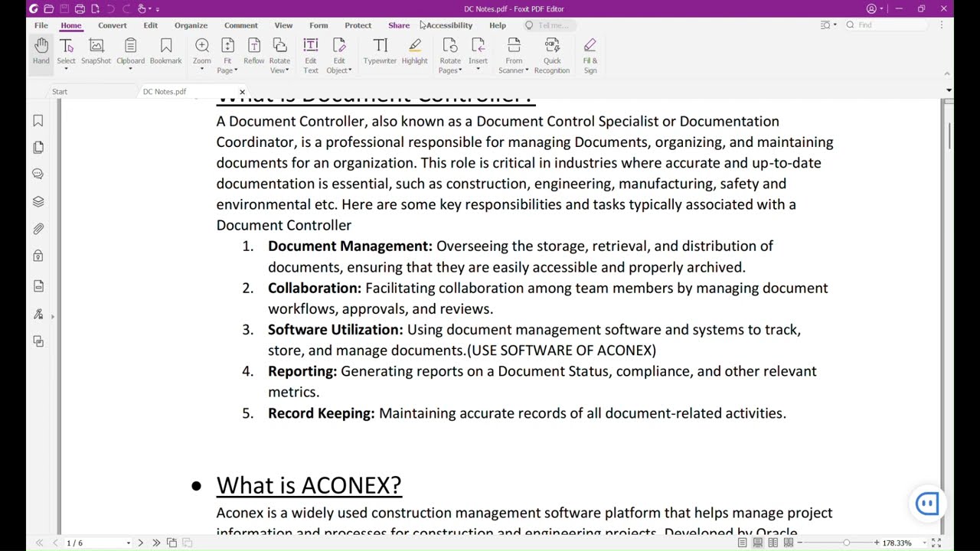Open the Comments side panel
This screenshot has height=551, width=980.
click(x=38, y=174)
